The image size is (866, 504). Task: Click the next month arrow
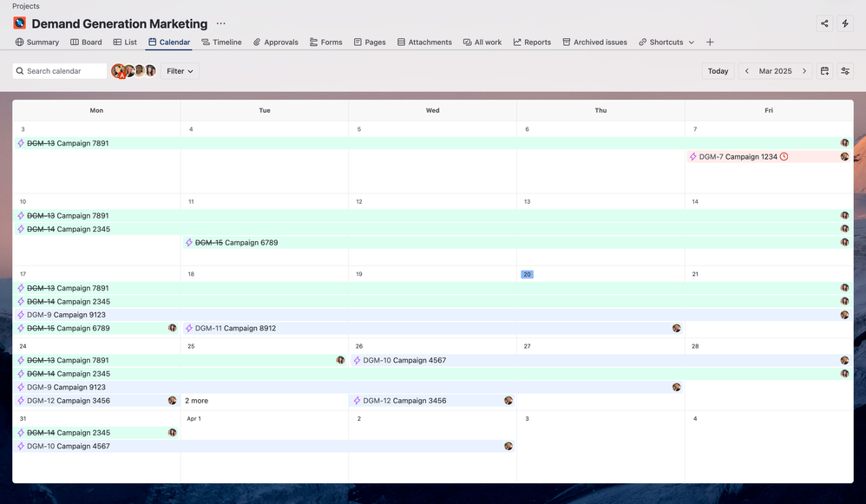(x=804, y=71)
